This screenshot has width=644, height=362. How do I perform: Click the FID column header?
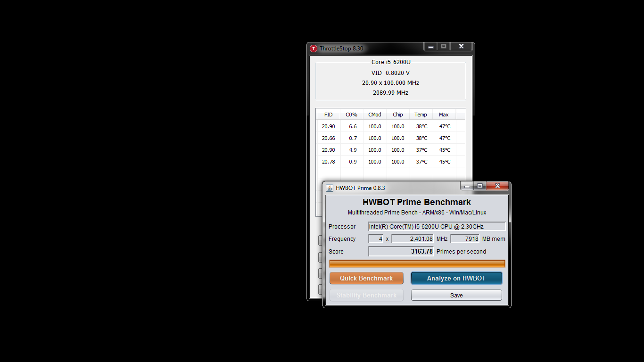329,115
